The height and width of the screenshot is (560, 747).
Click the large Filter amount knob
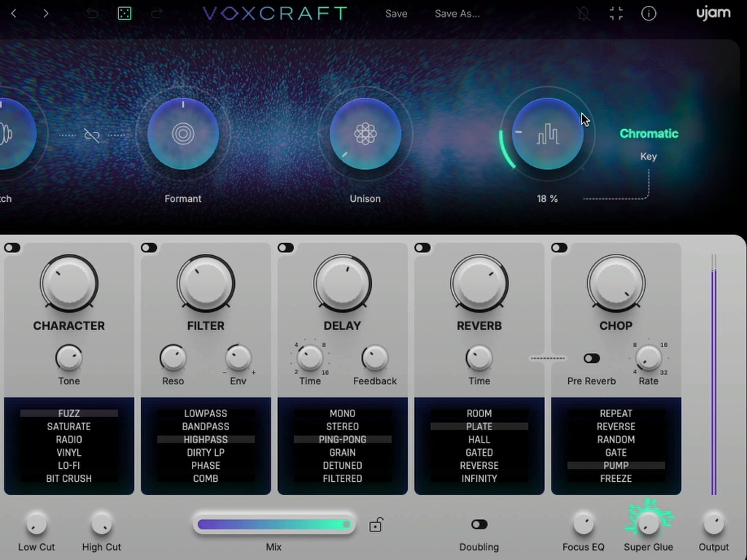[x=206, y=284]
